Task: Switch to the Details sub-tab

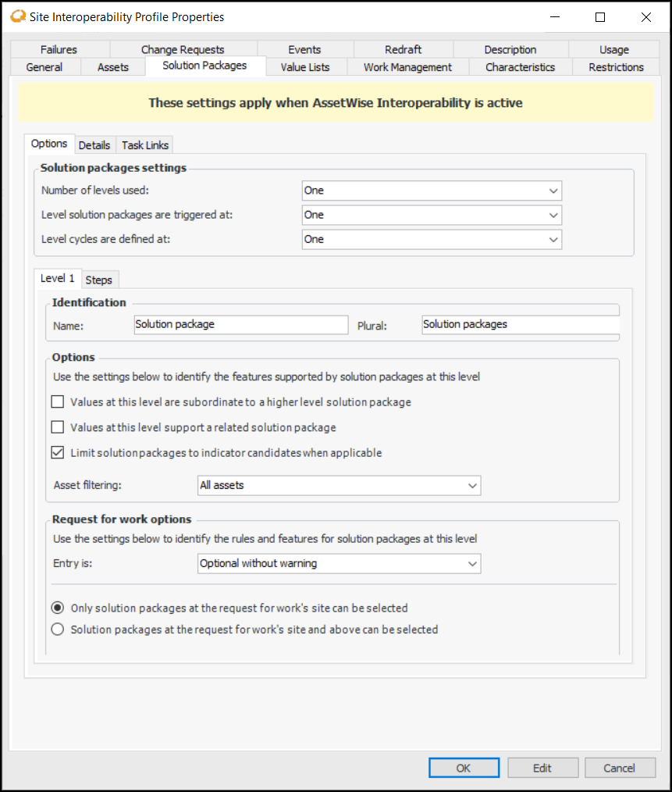Action: click(x=94, y=145)
